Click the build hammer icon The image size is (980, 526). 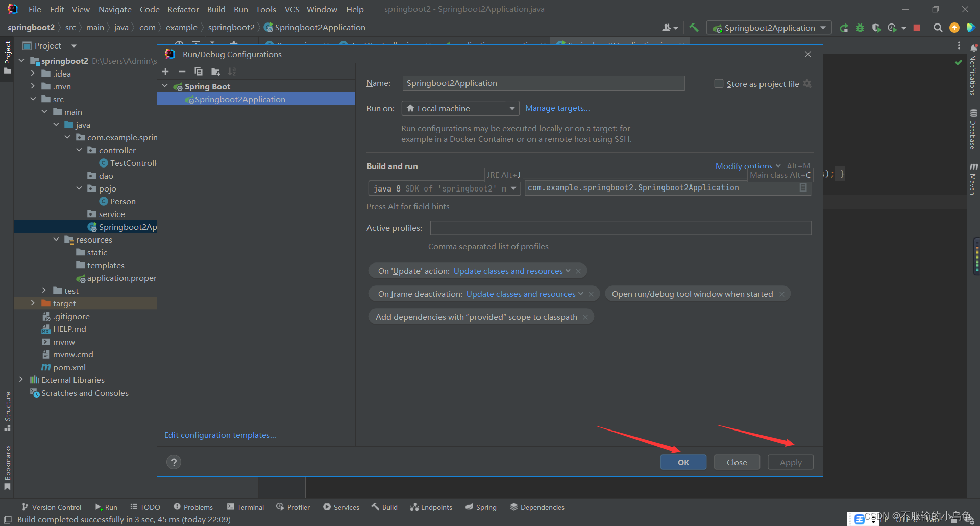click(x=694, y=28)
